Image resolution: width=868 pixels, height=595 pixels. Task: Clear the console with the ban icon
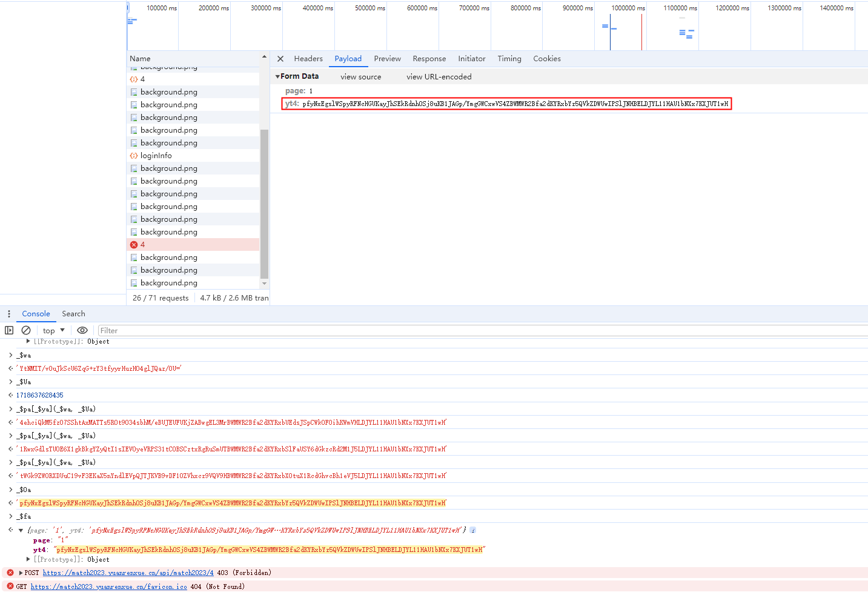coord(26,330)
